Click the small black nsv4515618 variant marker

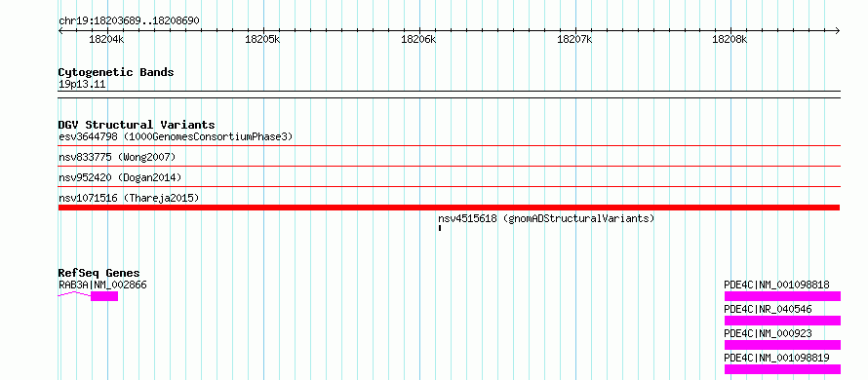pyautogui.click(x=440, y=228)
